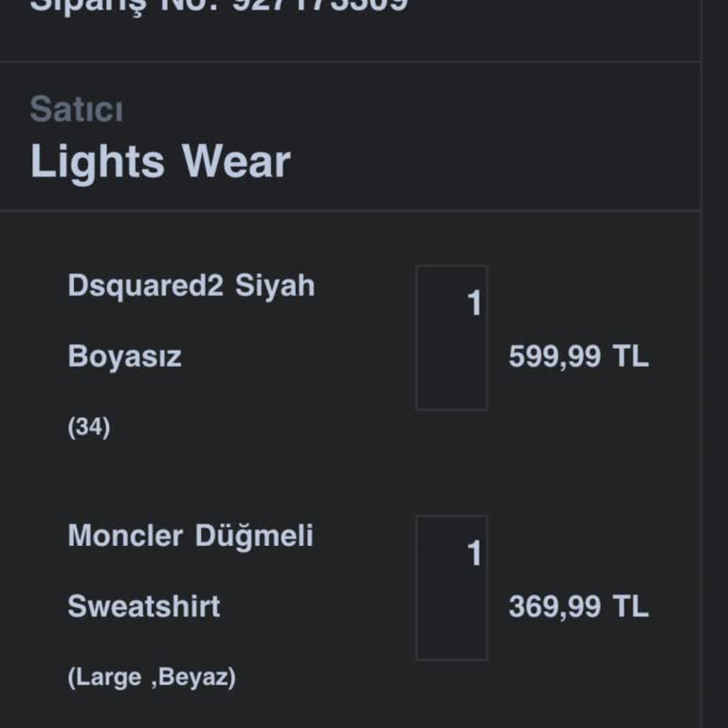The height and width of the screenshot is (728, 728).
Task: Tap the (Large ,Beyaz) variant label
Action: pos(152,678)
